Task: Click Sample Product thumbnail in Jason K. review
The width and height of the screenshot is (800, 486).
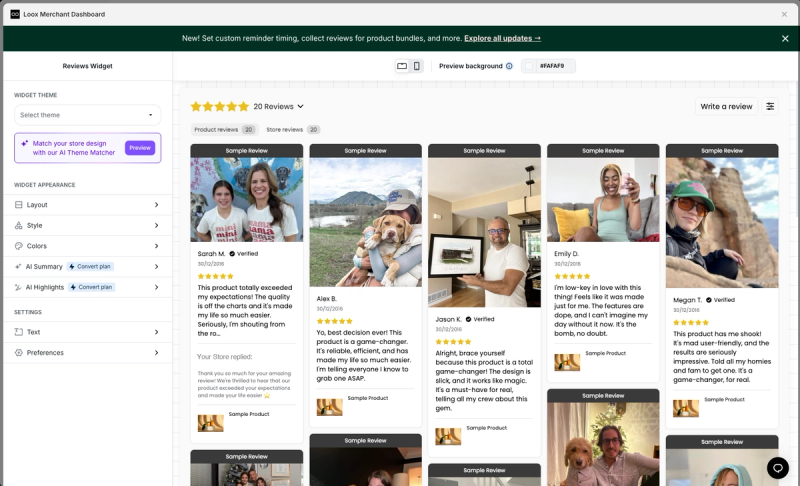Action: tap(448, 437)
